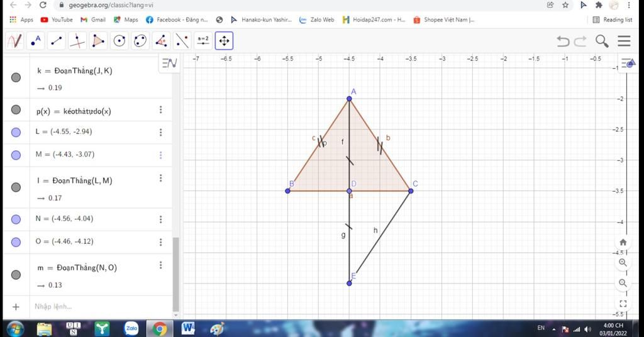Click the algebra panel scrollbar thumb
644x337 pixels.
click(x=176, y=274)
